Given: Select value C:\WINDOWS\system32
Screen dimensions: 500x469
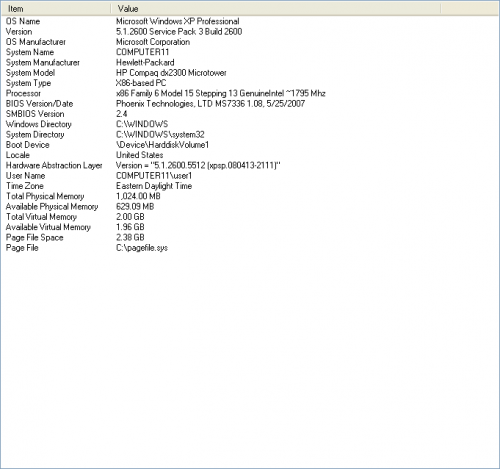Looking at the screenshot, I should click(x=160, y=135).
